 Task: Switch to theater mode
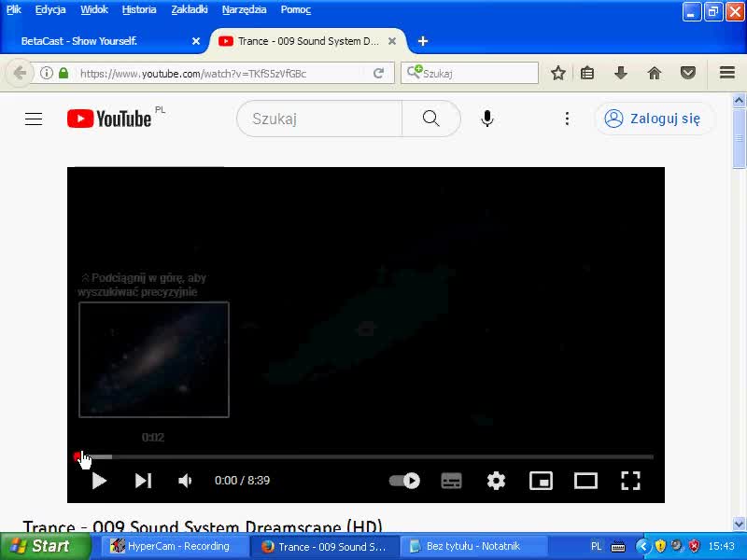[x=586, y=481]
